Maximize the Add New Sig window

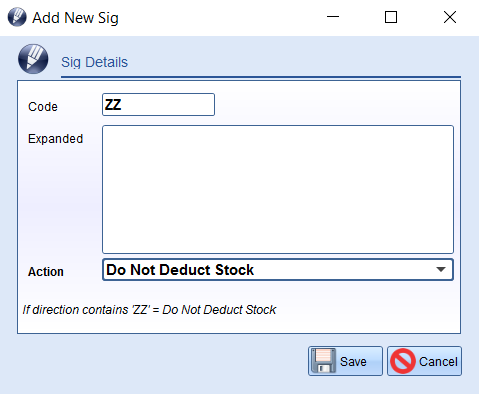391,17
